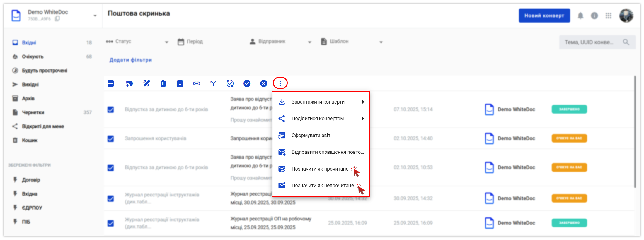This screenshot has height=240, width=644.
Task: Open the apps grid icon in header
Action: tap(608, 16)
